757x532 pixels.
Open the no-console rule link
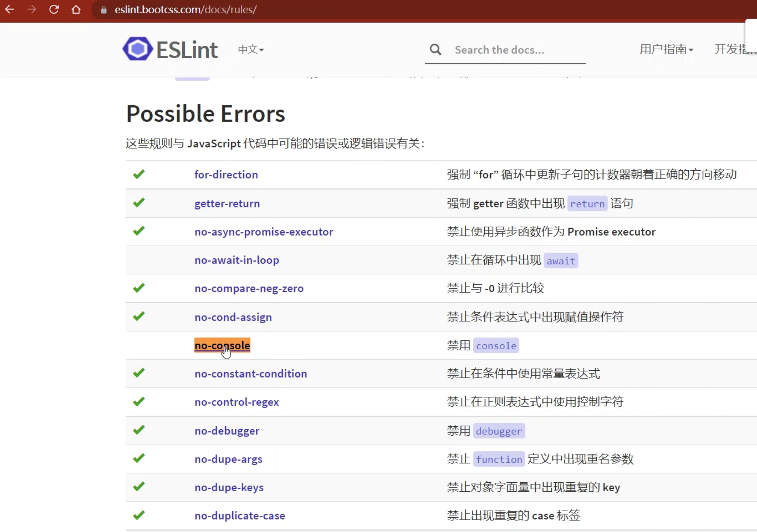(222, 345)
